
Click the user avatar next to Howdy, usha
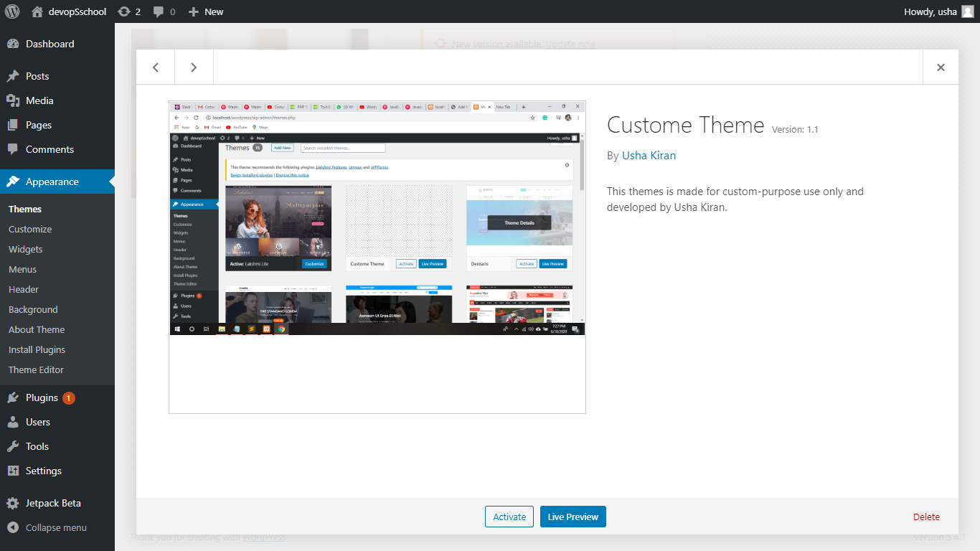968,11
